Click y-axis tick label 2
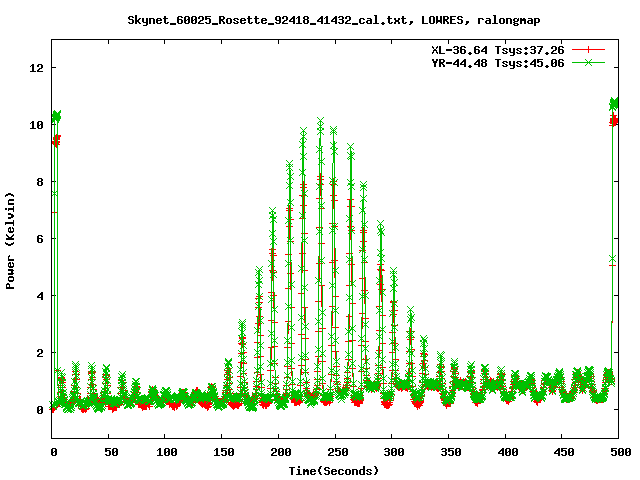Viewport: 640px width, 480px height. (40, 353)
